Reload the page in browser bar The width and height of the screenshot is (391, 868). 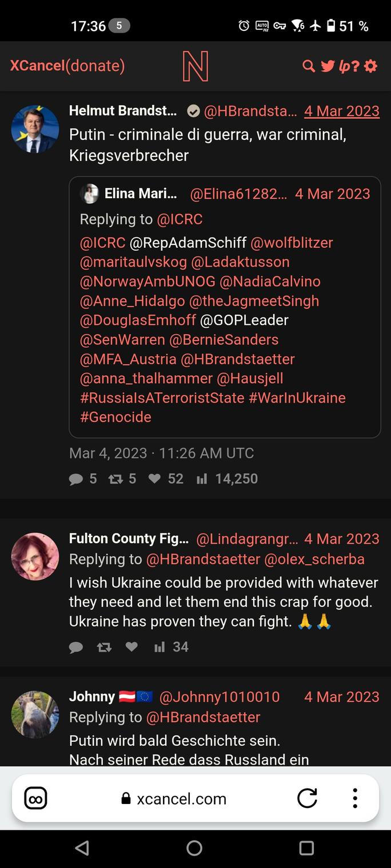[x=307, y=798]
